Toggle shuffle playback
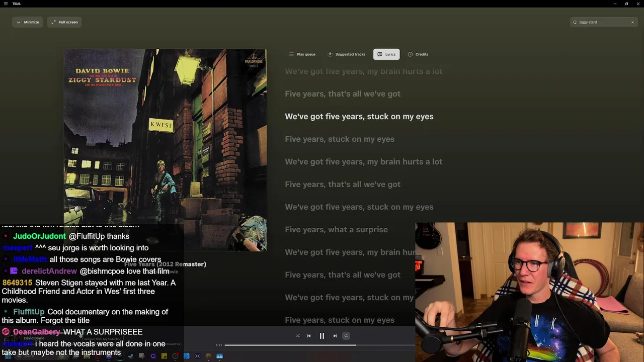The width and height of the screenshot is (644, 362). (298, 336)
